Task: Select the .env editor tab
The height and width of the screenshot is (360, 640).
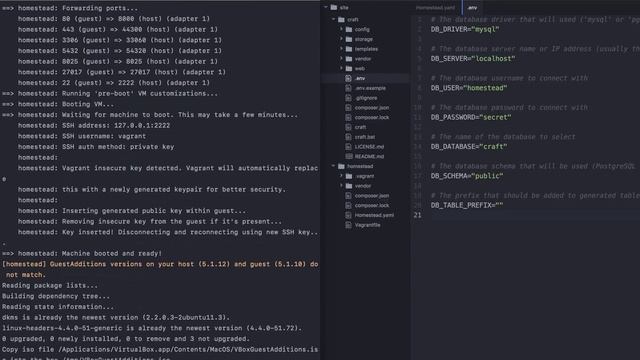Action: click(472, 7)
